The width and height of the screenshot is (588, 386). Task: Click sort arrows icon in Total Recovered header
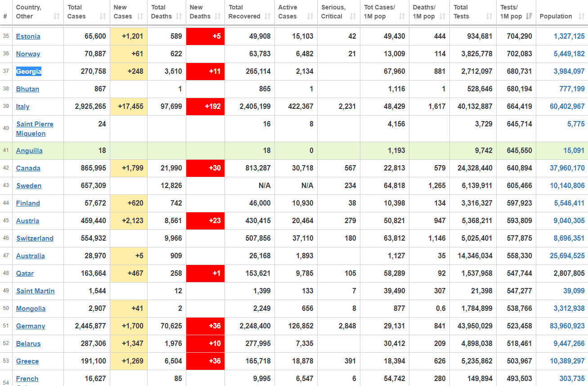[267, 16]
